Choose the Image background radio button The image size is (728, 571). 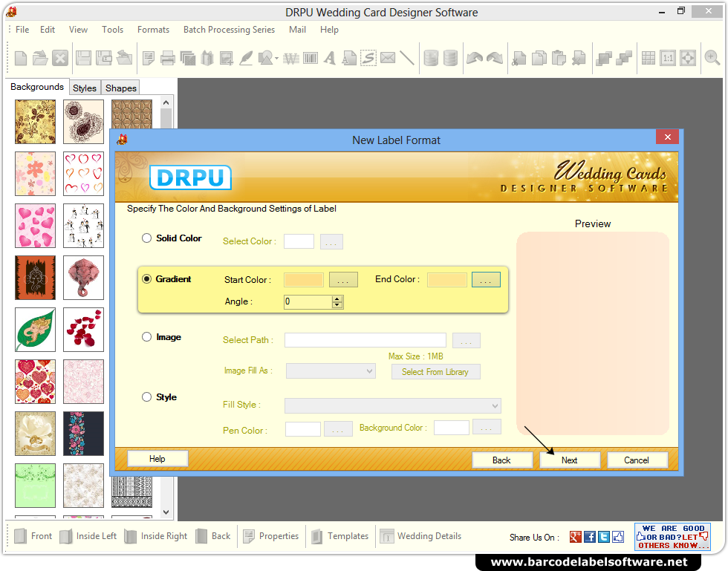(x=147, y=337)
